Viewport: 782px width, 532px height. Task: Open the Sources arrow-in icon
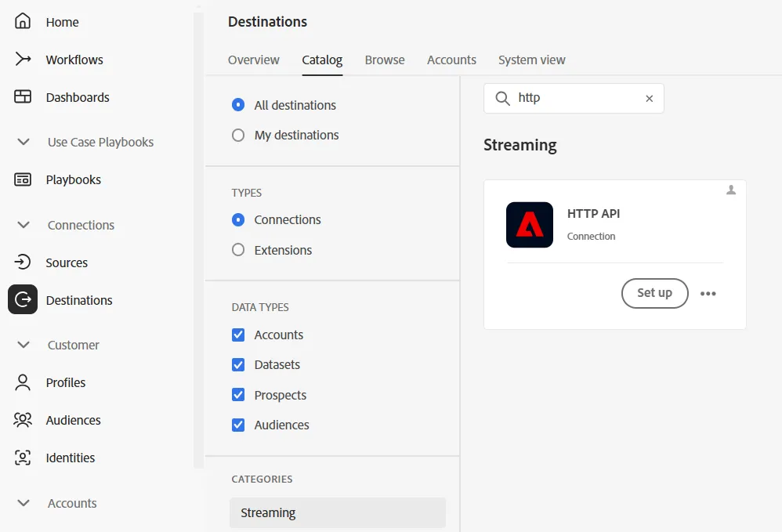pyautogui.click(x=23, y=262)
